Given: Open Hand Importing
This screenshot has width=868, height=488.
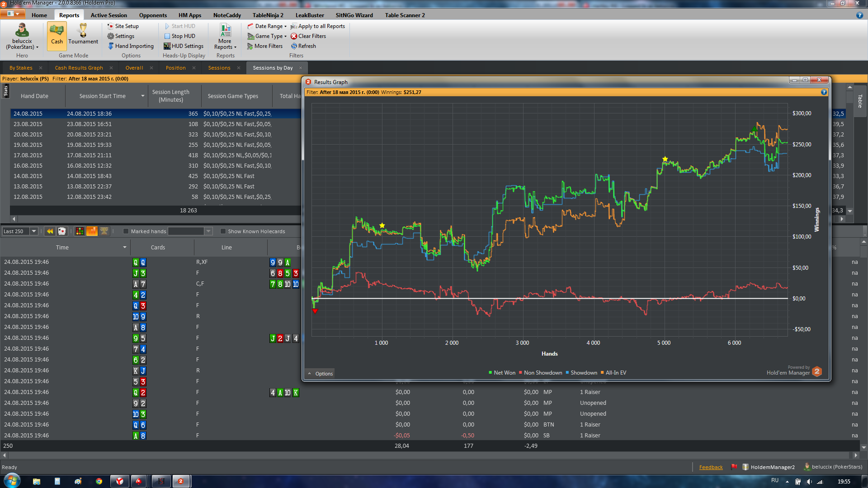Looking at the screenshot, I should click(x=131, y=46).
